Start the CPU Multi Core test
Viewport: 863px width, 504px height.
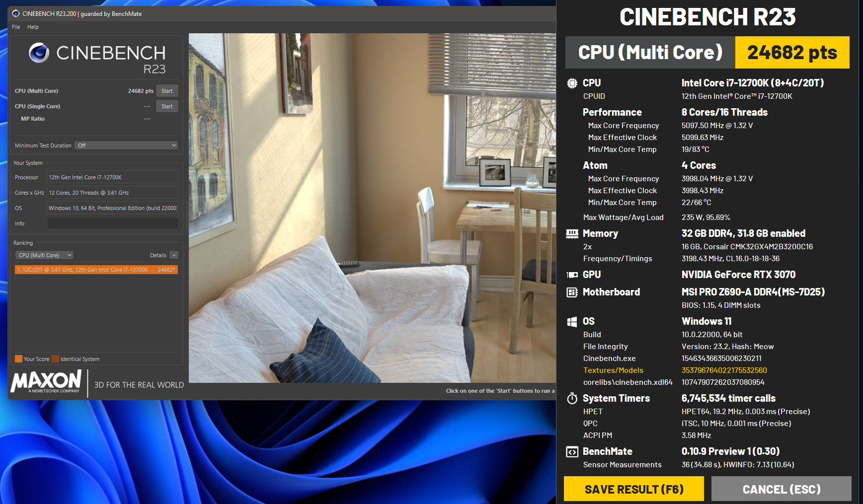[167, 91]
